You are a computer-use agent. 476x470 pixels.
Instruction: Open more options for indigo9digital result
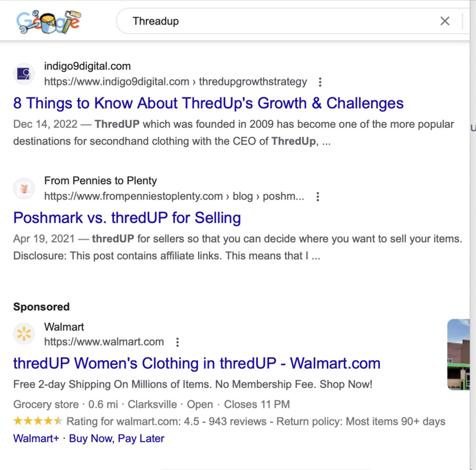[320, 82]
